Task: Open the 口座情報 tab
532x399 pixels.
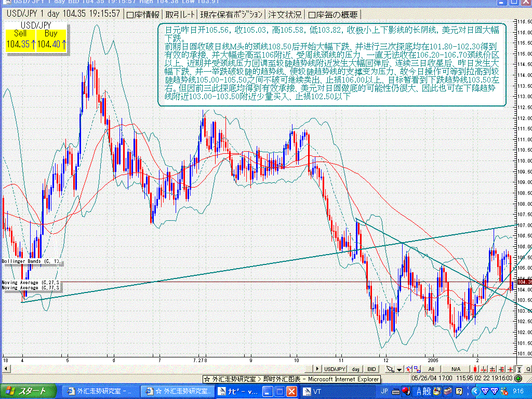Action: point(143,15)
